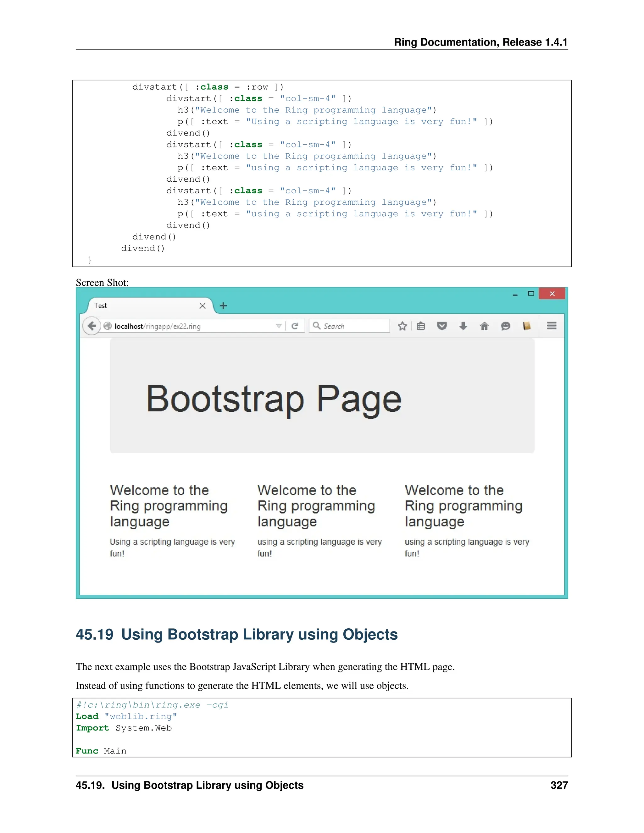The image size is (644, 833).
Task: Click the globe site identity icon
Action: 108,326
